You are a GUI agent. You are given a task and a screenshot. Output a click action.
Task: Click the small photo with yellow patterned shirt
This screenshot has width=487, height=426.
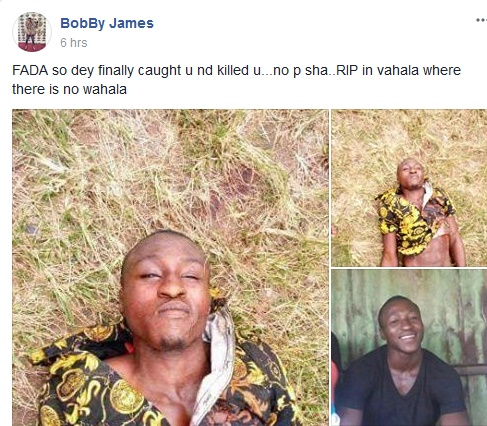[x=409, y=188]
